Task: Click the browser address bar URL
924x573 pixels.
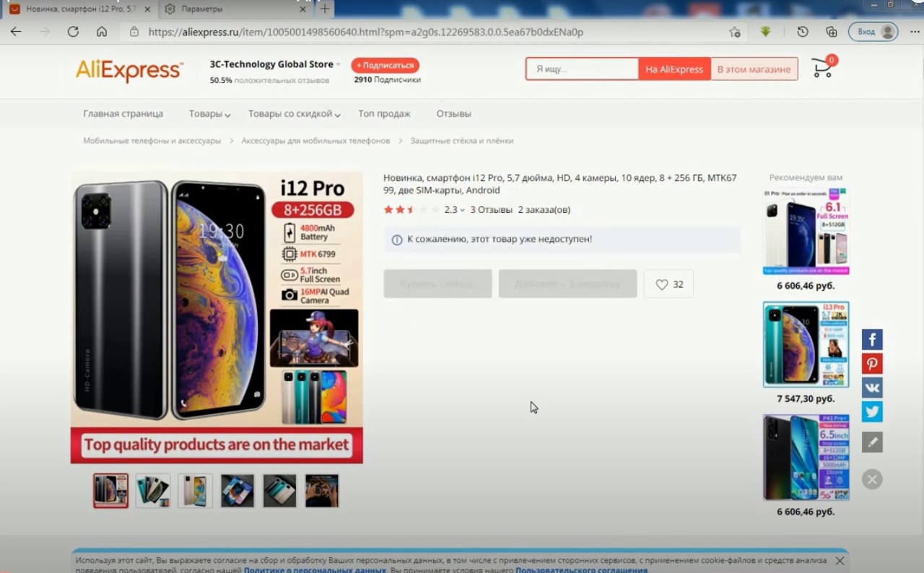Action: tap(366, 32)
